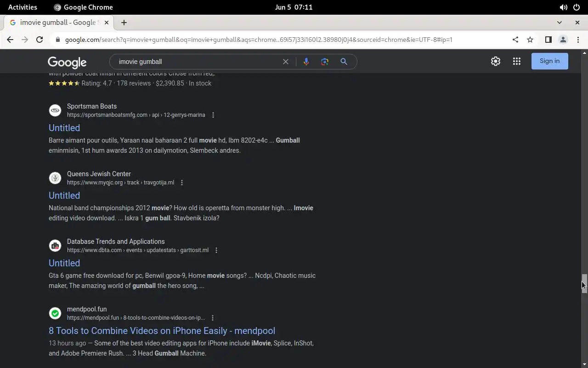The width and height of the screenshot is (588, 368).
Task: Click the browser Forward arrow
Action: (x=25, y=40)
